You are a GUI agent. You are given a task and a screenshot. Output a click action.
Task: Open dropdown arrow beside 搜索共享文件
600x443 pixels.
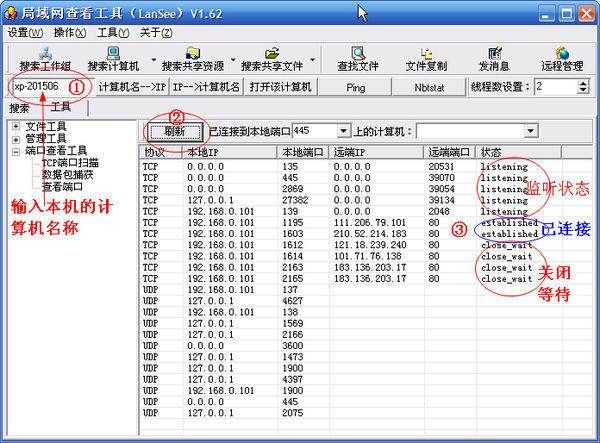[x=313, y=60]
